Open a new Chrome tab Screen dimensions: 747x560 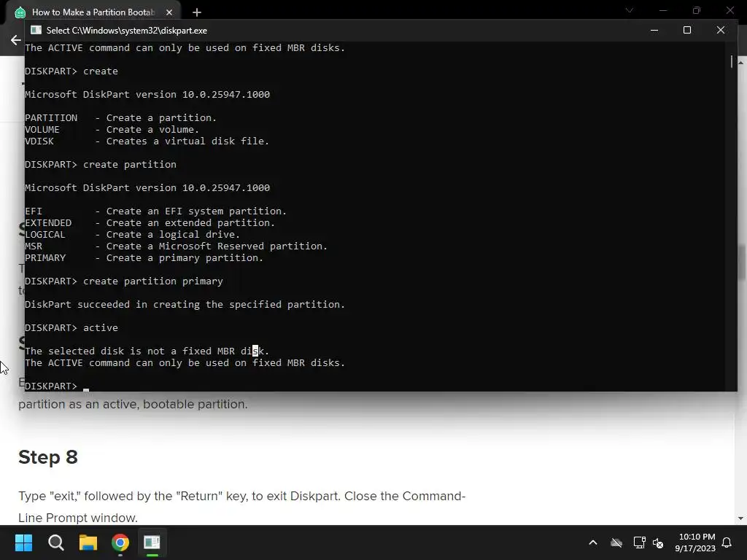pyautogui.click(x=197, y=12)
